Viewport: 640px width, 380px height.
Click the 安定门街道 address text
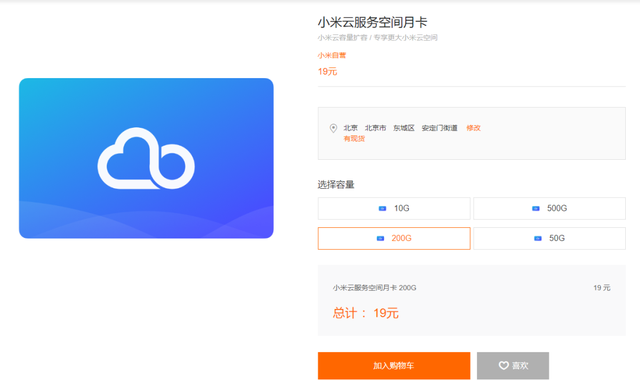pos(439,128)
